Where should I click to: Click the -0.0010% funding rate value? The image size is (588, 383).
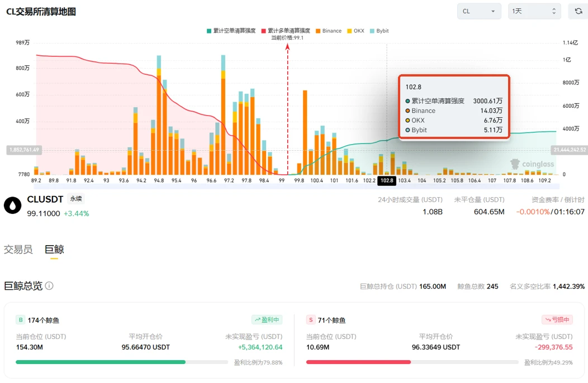pyautogui.click(x=533, y=212)
